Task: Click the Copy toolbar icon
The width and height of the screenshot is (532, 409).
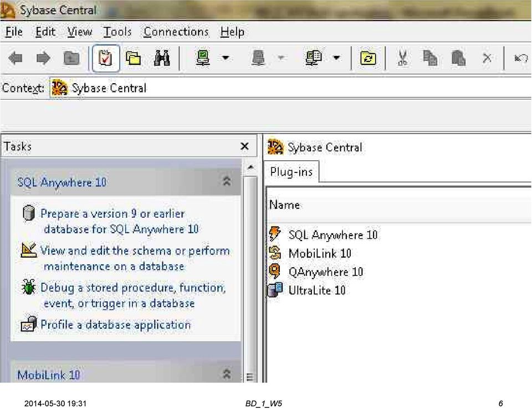Action: point(430,58)
